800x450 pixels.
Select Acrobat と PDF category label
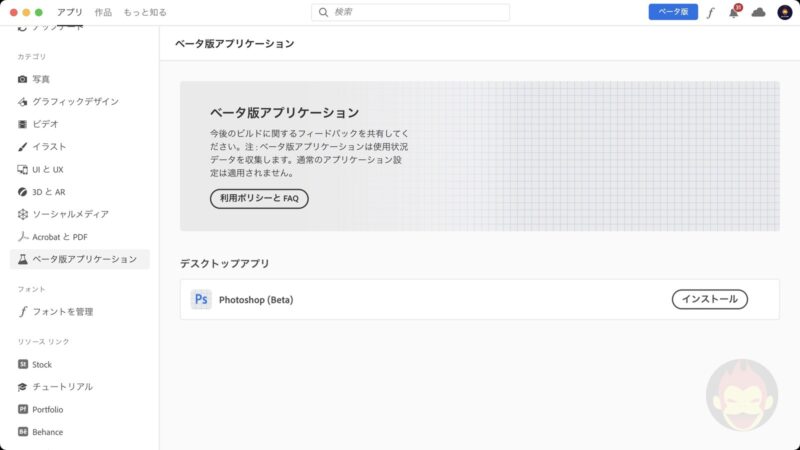click(x=60, y=237)
